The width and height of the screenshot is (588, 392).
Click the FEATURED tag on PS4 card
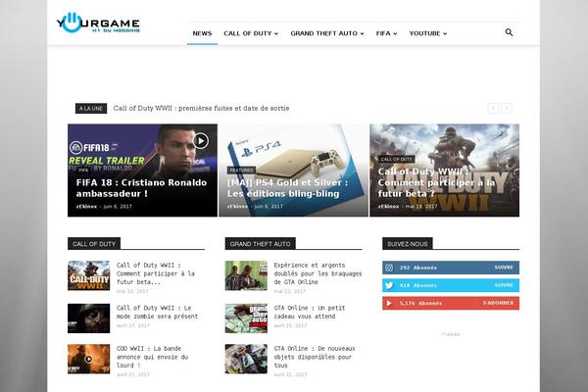tap(241, 171)
